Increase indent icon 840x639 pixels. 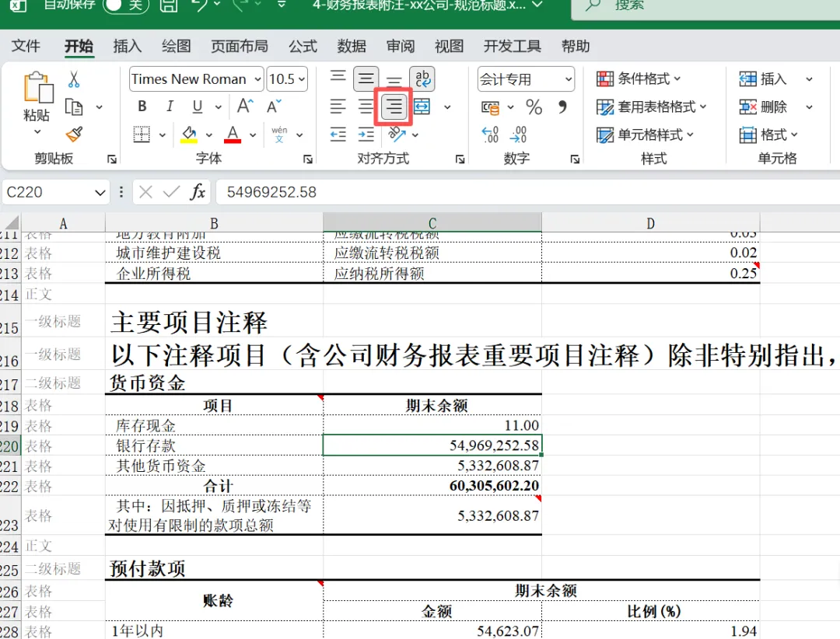366,134
